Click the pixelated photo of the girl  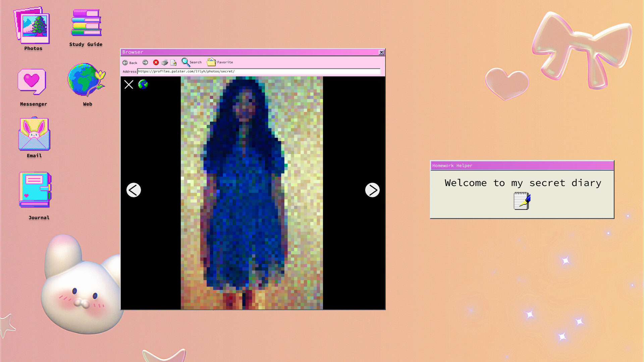pos(252,191)
